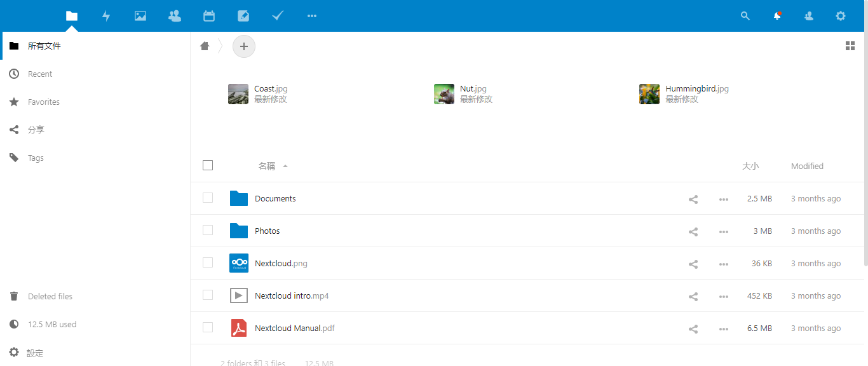Open the Nextcloud Manual.pdf document
Screen dimensions: 868x366
pyautogui.click(x=295, y=328)
